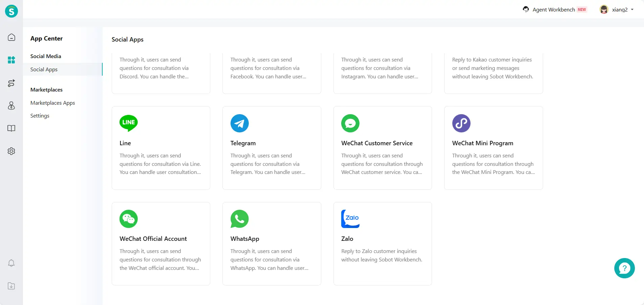Click the Zalo app logo
The height and width of the screenshot is (305, 644).
(x=350, y=219)
